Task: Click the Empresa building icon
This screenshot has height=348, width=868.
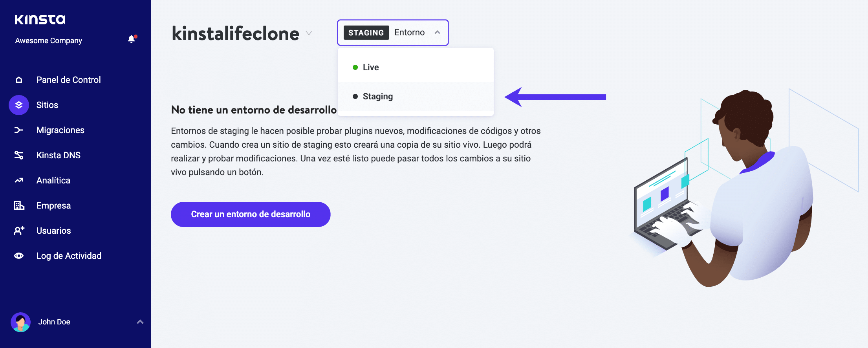Action: [19, 206]
